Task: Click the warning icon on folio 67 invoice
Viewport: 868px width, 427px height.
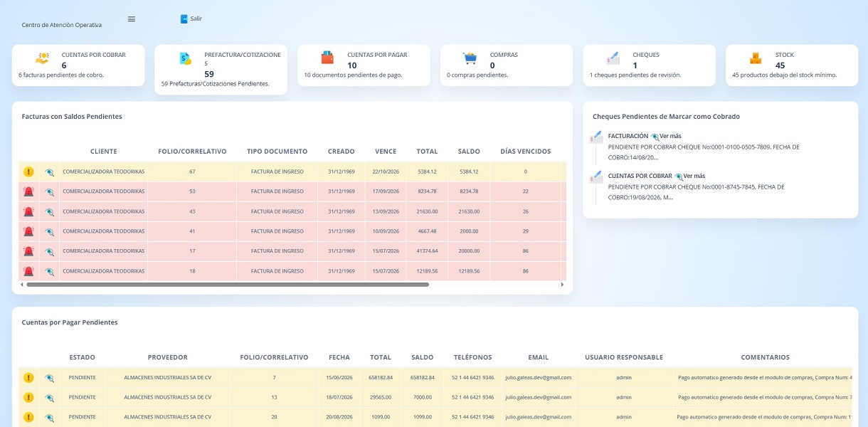Action: (28, 172)
